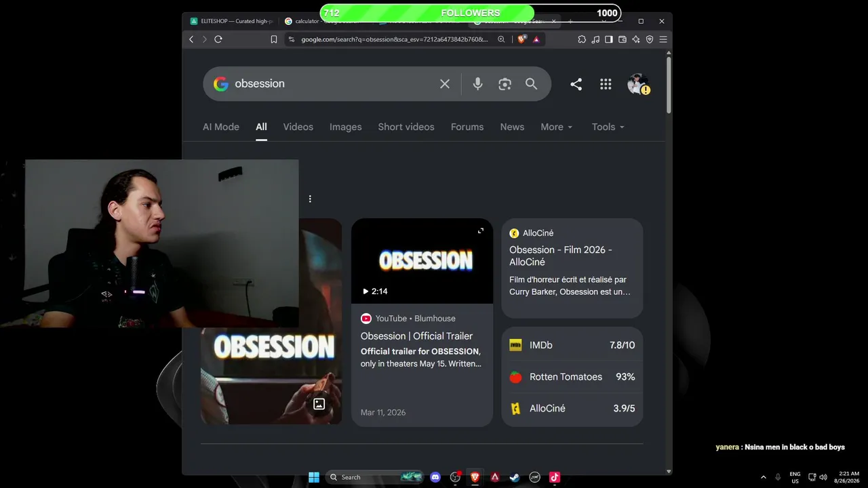
Task: Open Discord from the taskbar
Action: 435,477
